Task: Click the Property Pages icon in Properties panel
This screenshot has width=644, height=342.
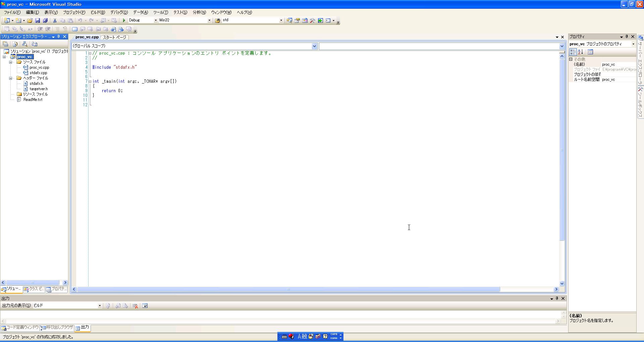Action: point(590,52)
